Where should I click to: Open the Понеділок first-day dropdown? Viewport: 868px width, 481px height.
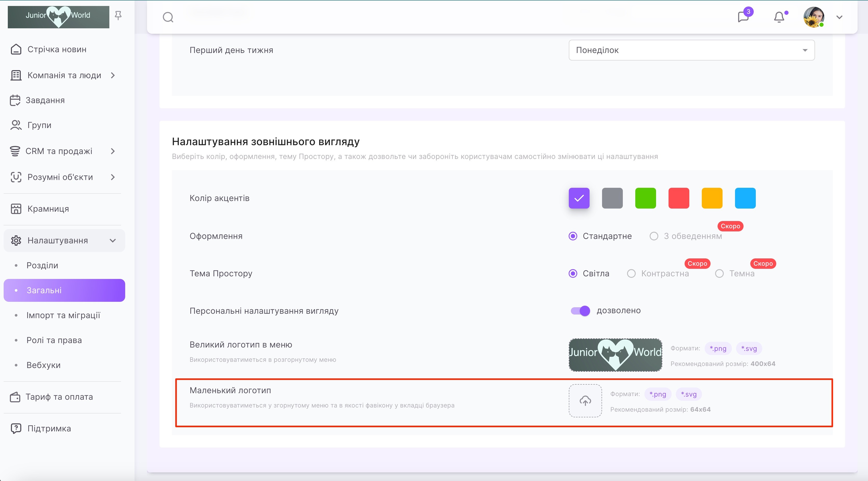point(691,50)
